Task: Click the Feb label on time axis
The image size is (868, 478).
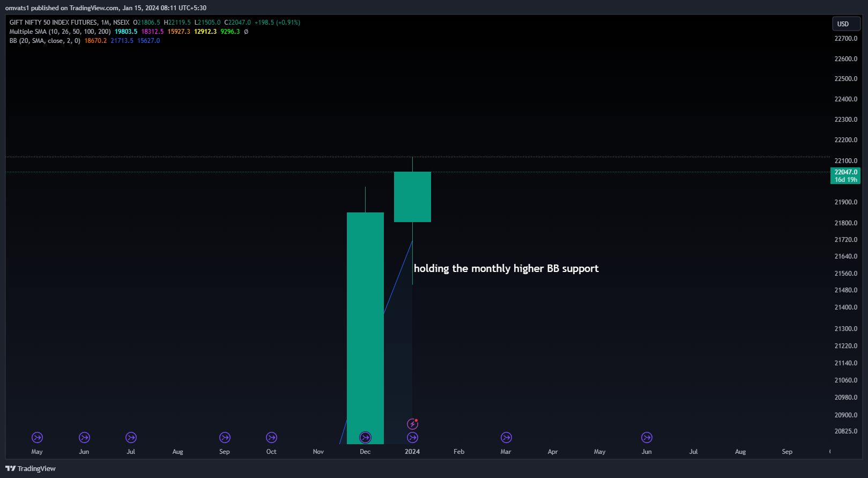Action: tap(459, 452)
